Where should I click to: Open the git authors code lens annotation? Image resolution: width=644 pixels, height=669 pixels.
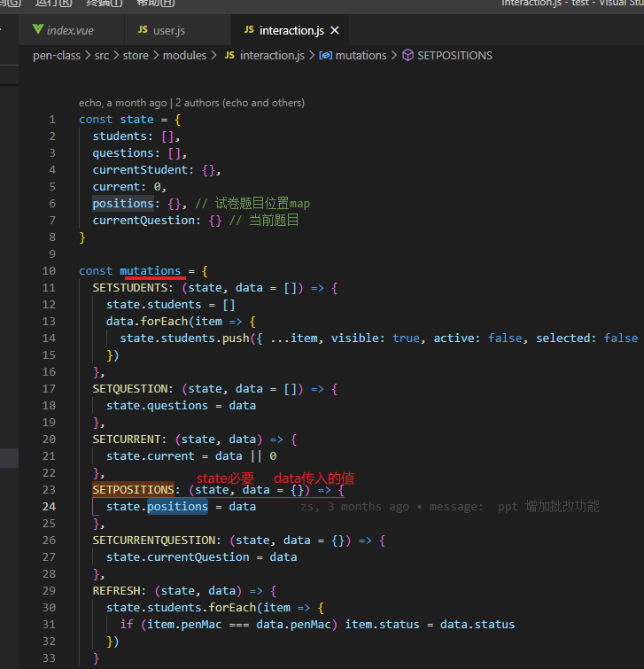pos(191,103)
